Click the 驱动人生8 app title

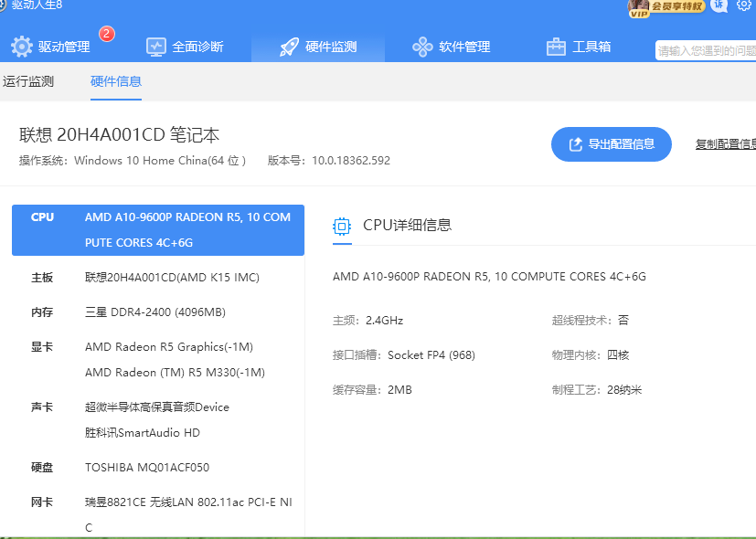point(37,5)
